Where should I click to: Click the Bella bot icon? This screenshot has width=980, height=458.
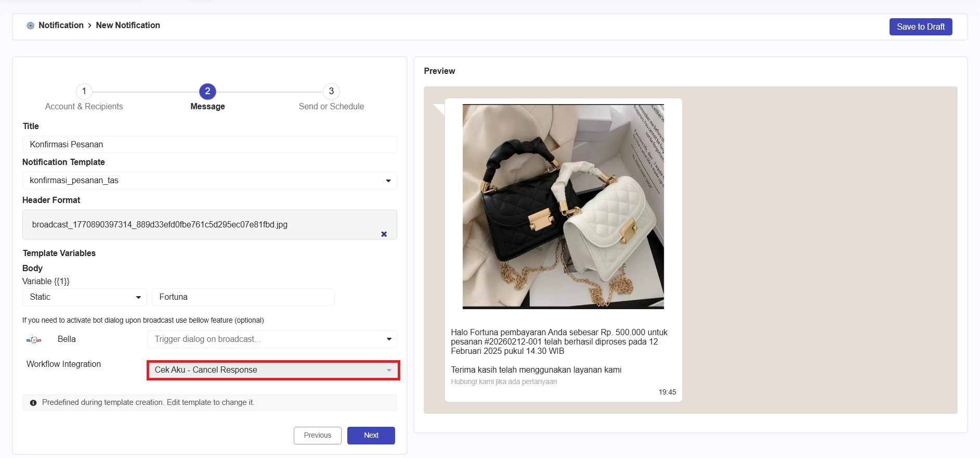(34, 340)
